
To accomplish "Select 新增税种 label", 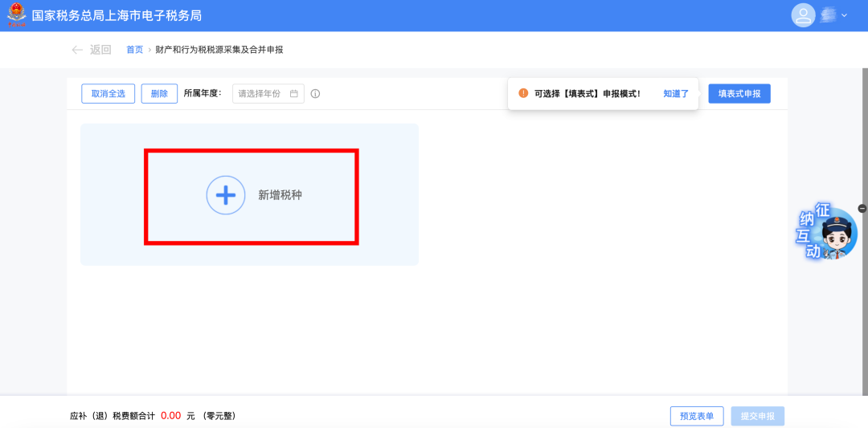I will click(x=280, y=195).
